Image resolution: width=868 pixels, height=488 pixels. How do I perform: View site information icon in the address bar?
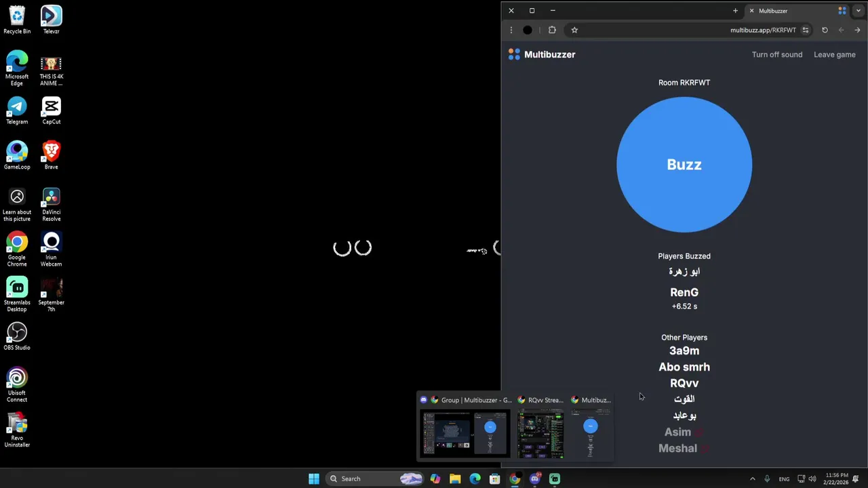click(x=806, y=30)
